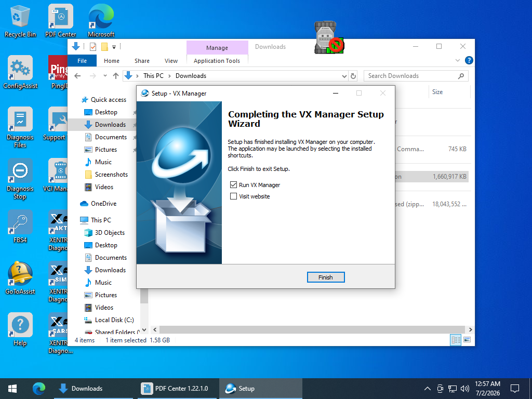Open the Help desktop icon
The width and height of the screenshot is (532, 399).
[20, 329]
